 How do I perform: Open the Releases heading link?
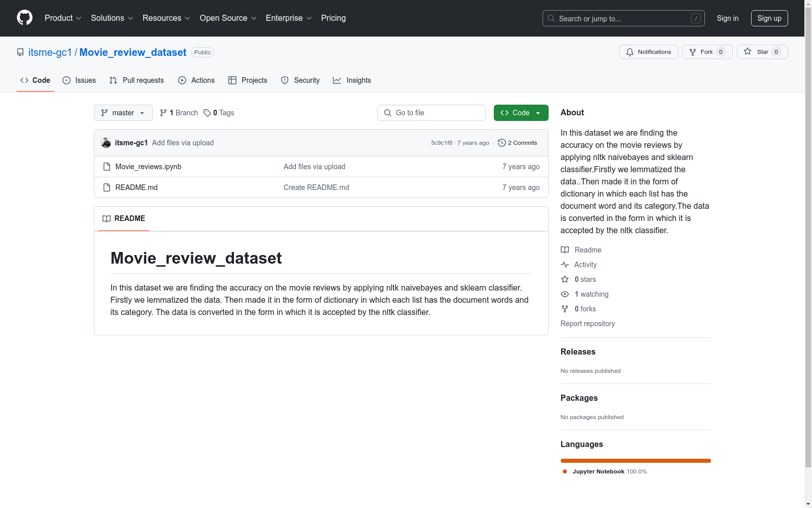[x=578, y=352]
